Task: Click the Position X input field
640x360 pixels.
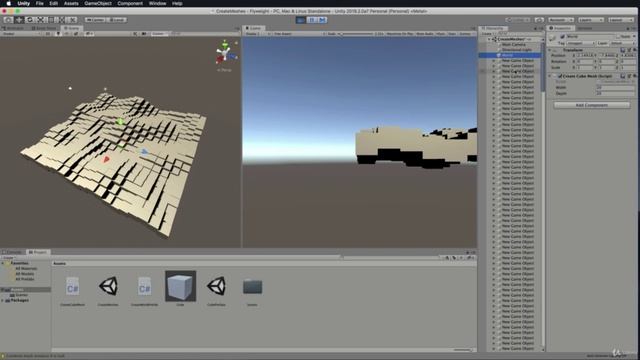Action: [x=584, y=56]
